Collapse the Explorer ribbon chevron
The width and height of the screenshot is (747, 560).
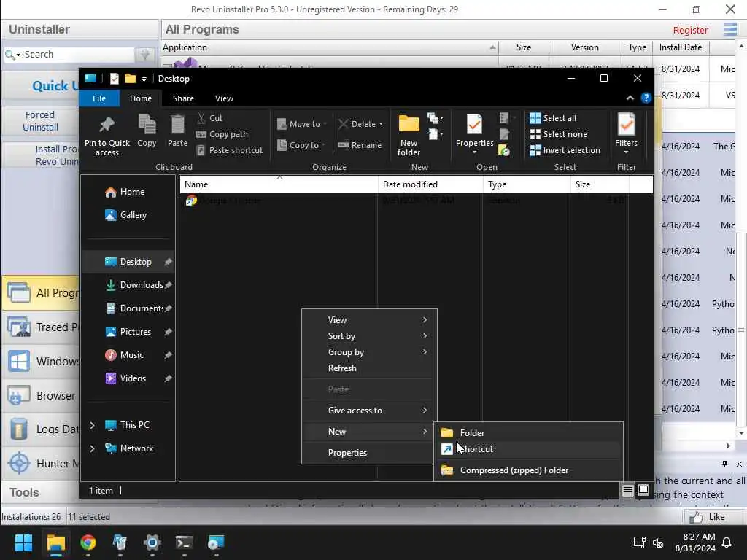(630, 98)
